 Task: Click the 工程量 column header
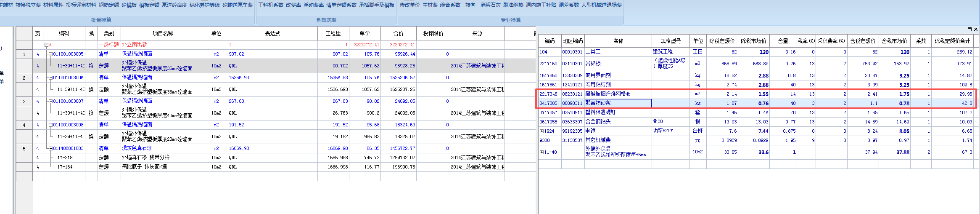point(333,33)
